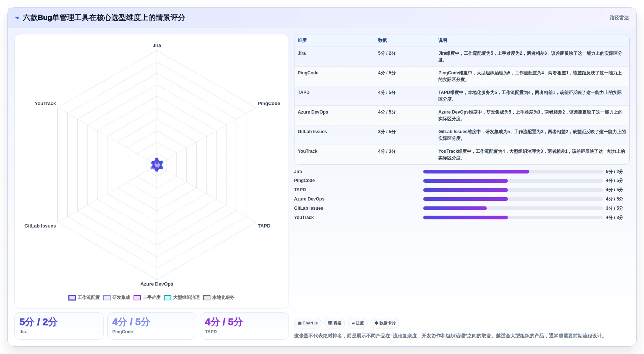Select the YouTrack table row
Screen dimensions: 644x354
462,155
